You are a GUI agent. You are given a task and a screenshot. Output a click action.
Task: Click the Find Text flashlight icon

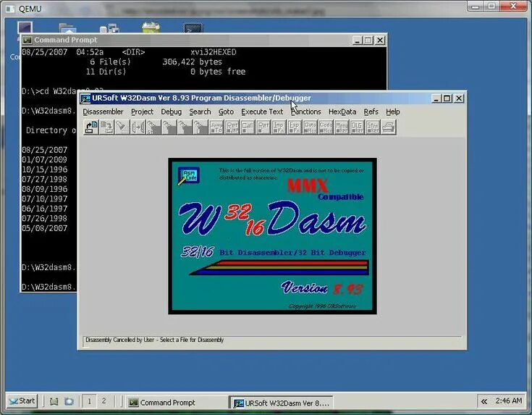[122, 127]
